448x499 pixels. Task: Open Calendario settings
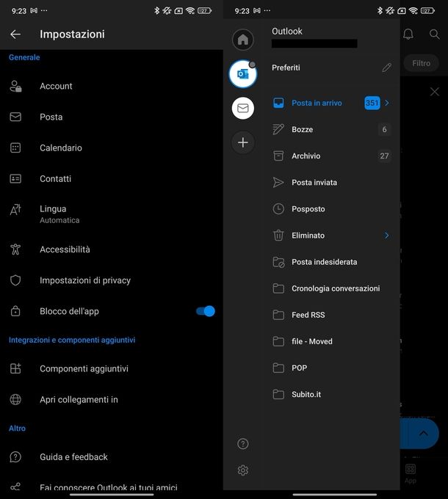click(112, 148)
